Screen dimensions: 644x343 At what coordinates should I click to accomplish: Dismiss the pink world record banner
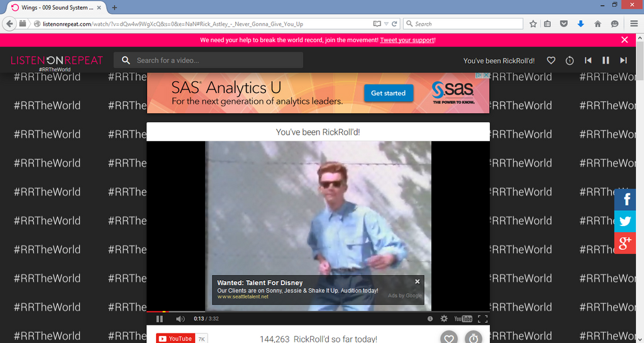point(625,40)
